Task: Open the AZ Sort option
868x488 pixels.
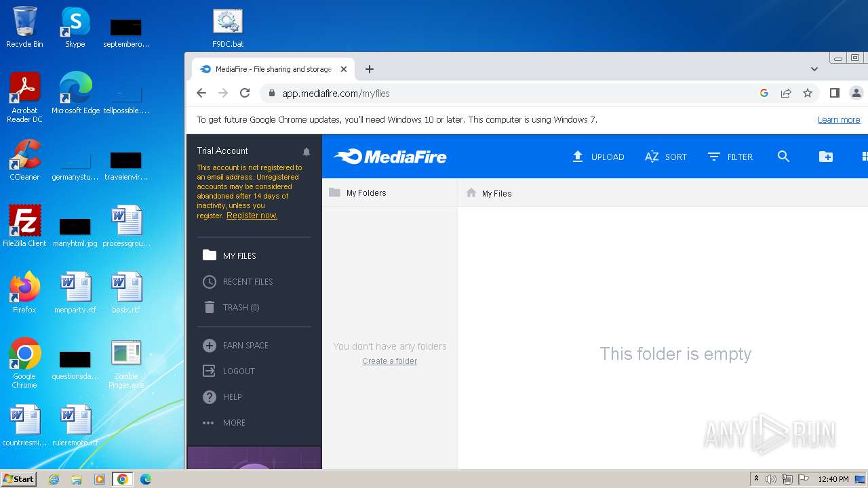Action: point(666,157)
